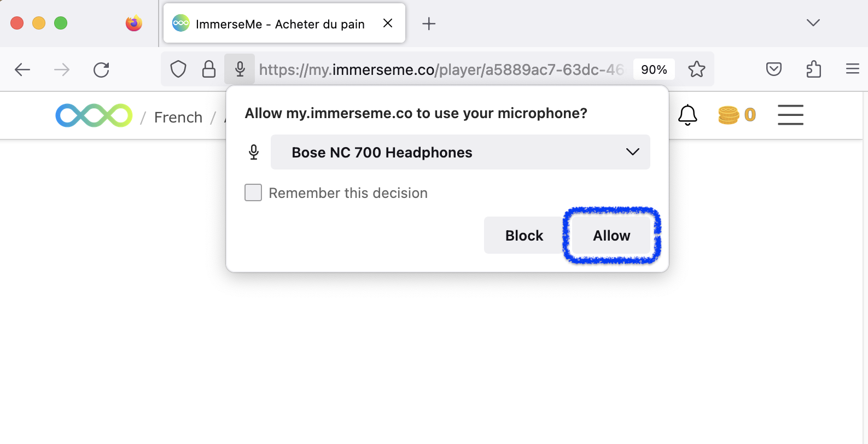Viewport: 868px width, 444px height.
Task: Check Remember this decision
Action: (x=253, y=192)
